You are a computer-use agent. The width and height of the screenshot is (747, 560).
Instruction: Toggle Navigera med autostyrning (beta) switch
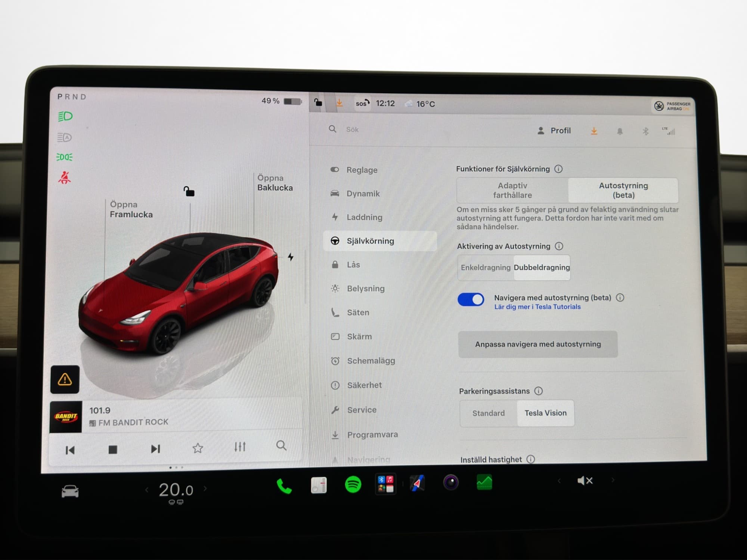(x=471, y=299)
